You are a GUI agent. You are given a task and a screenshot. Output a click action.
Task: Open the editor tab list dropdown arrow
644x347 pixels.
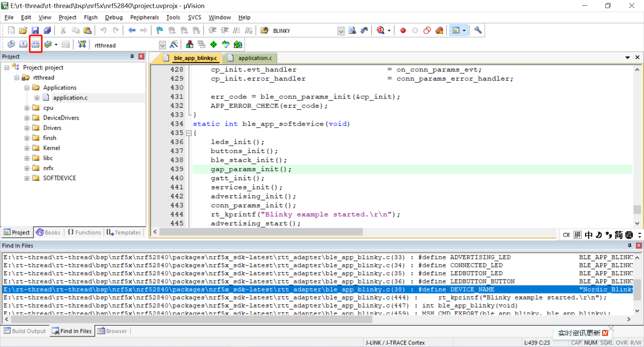628,58
